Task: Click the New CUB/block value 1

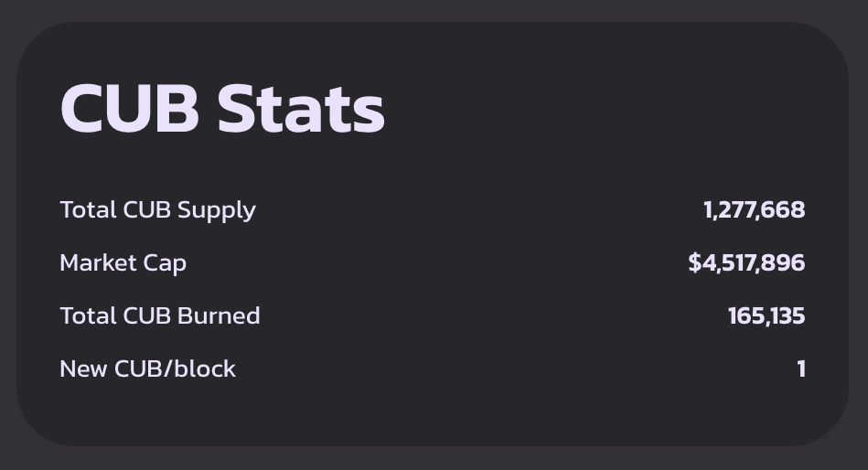Action: [801, 369]
